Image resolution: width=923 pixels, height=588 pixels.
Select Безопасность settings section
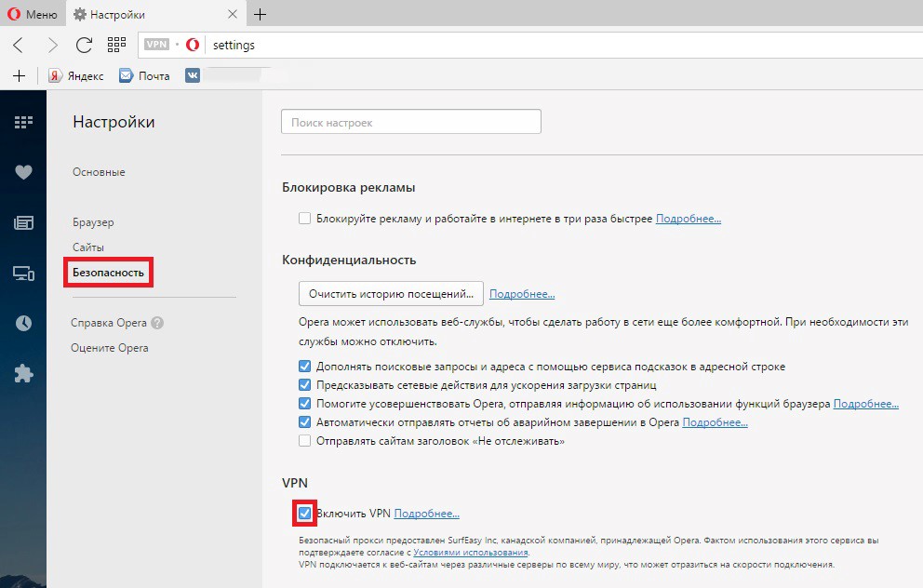coord(108,273)
